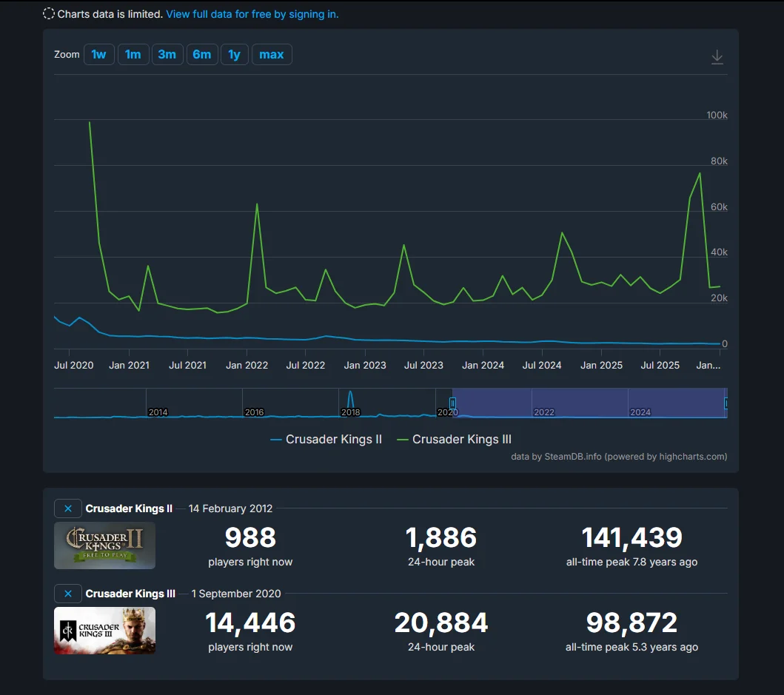The height and width of the screenshot is (695, 784).
Task: Click the Crusader Kings II 141,439 all-time peak
Action: coord(632,537)
